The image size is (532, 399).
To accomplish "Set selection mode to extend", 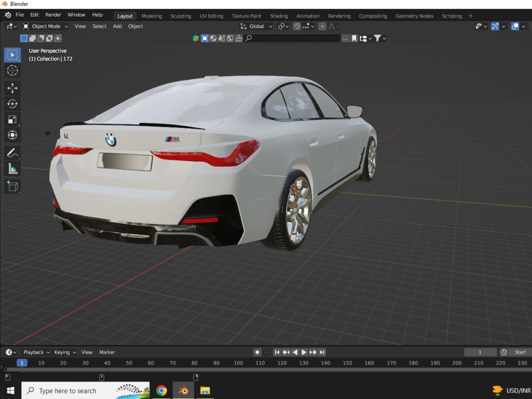I will (32, 38).
